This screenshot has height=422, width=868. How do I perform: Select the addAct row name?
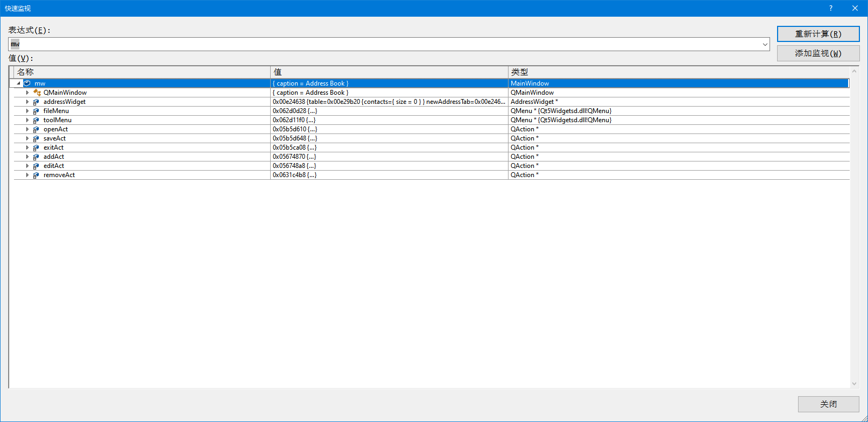pyautogui.click(x=54, y=157)
